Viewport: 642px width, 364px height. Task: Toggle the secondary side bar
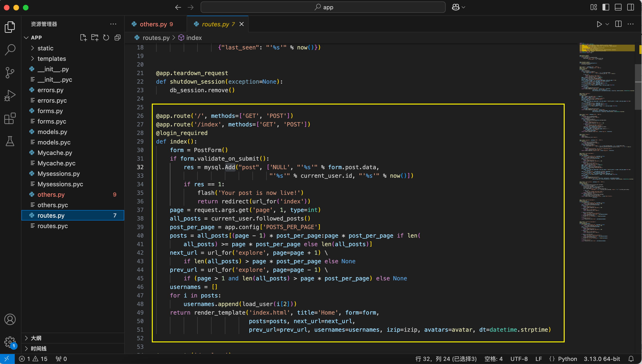(631, 7)
